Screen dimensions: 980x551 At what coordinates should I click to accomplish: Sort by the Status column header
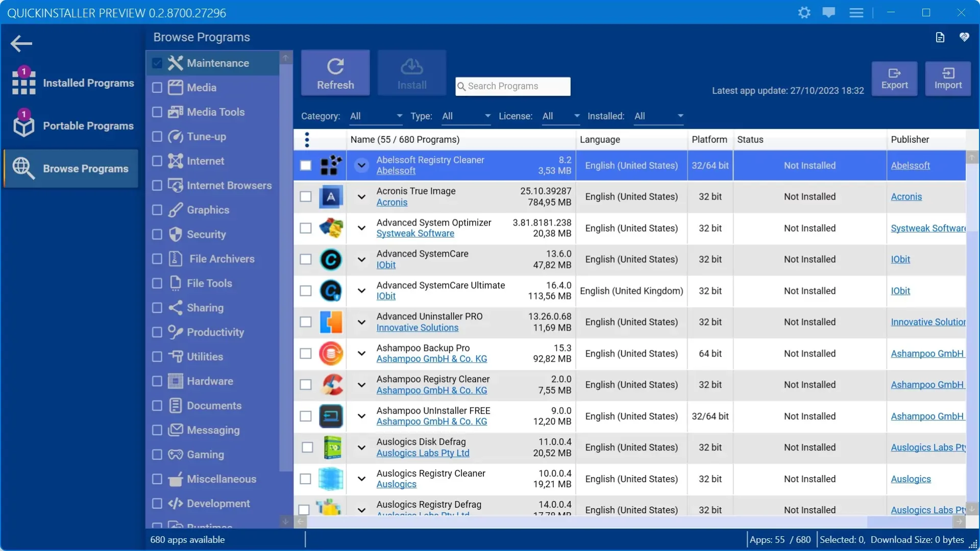point(810,140)
